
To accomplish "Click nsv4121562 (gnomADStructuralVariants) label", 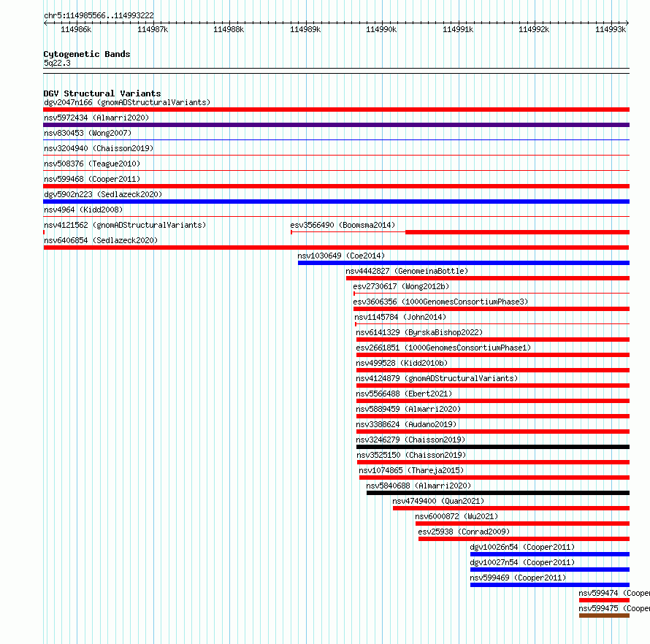I will tap(125, 225).
